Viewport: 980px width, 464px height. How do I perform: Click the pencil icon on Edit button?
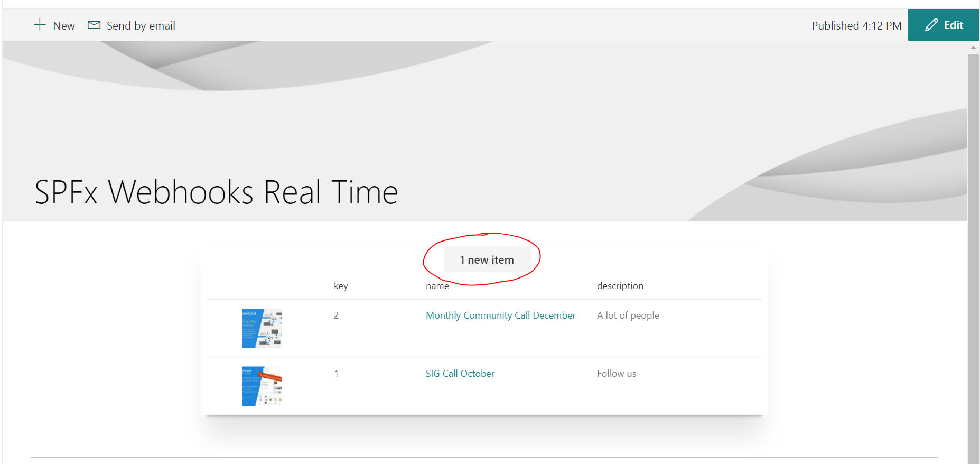pyautogui.click(x=931, y=25)
